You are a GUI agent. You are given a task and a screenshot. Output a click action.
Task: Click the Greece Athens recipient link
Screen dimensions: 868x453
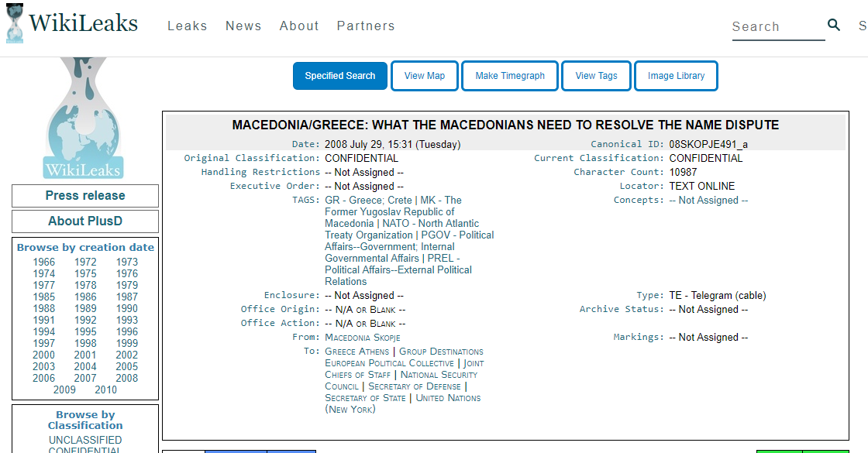[357, 352]
